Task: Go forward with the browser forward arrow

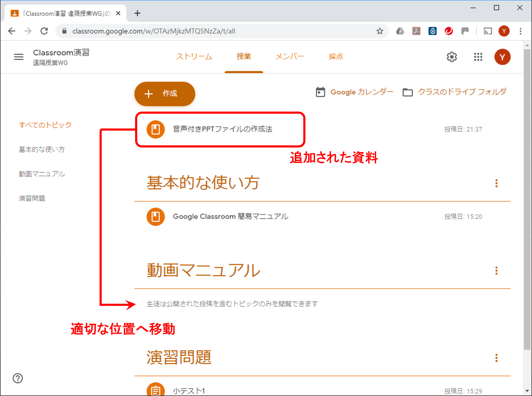Action: pos(28,31)
